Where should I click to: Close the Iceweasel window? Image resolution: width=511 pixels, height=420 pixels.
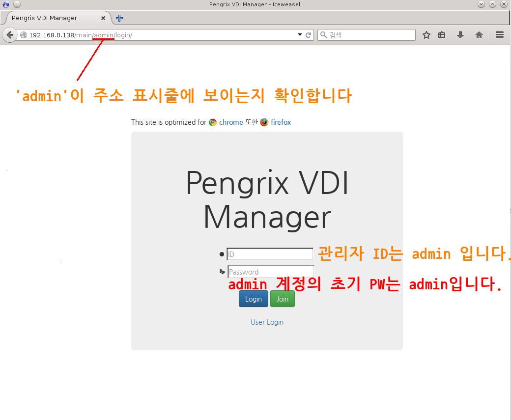[x=504, y=4]
